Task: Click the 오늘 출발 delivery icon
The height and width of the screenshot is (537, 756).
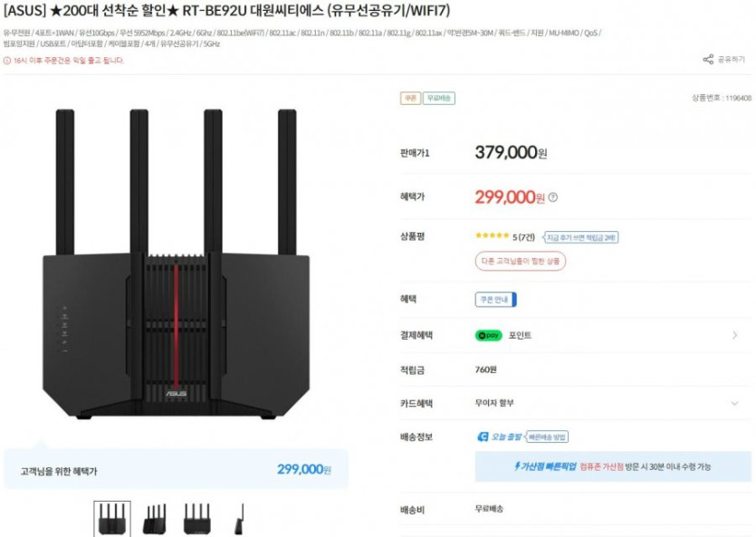Action: coord(483,436)
